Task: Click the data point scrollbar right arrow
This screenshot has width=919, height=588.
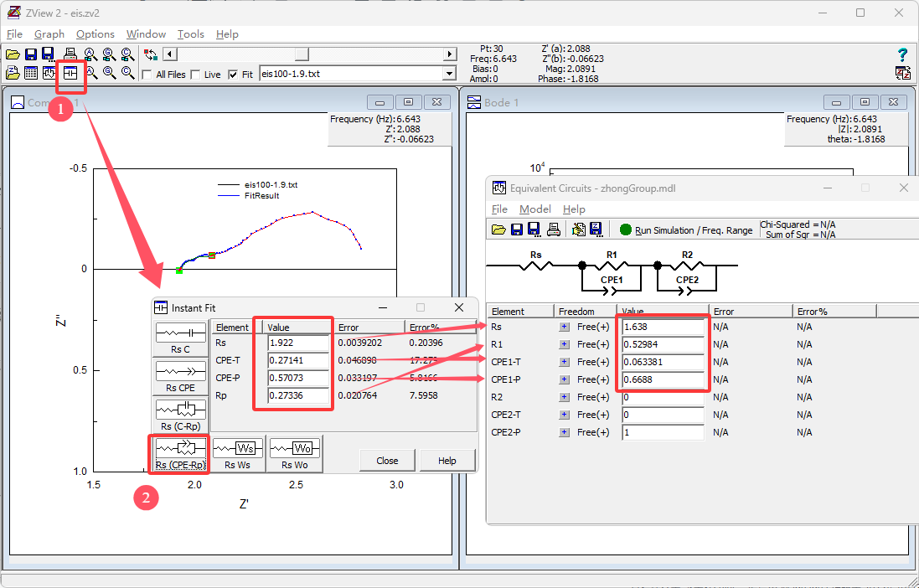Action: click(448, 54)
